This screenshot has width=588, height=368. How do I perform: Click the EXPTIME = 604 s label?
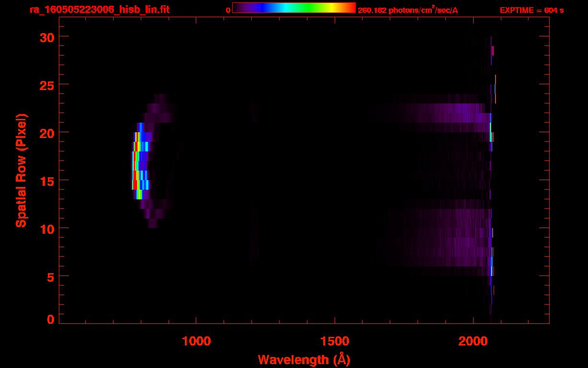[531, 10]
